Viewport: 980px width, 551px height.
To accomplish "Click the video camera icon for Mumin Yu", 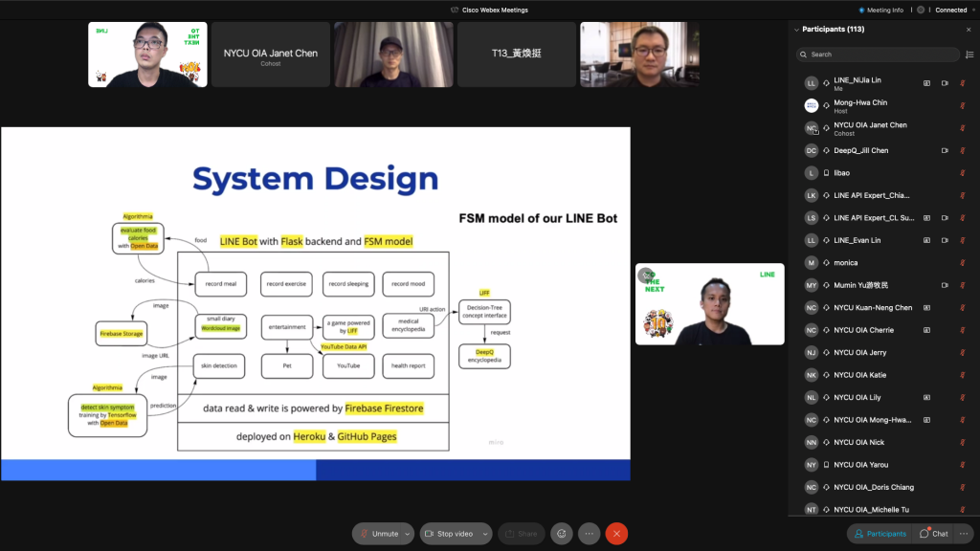I will [945, 285].
